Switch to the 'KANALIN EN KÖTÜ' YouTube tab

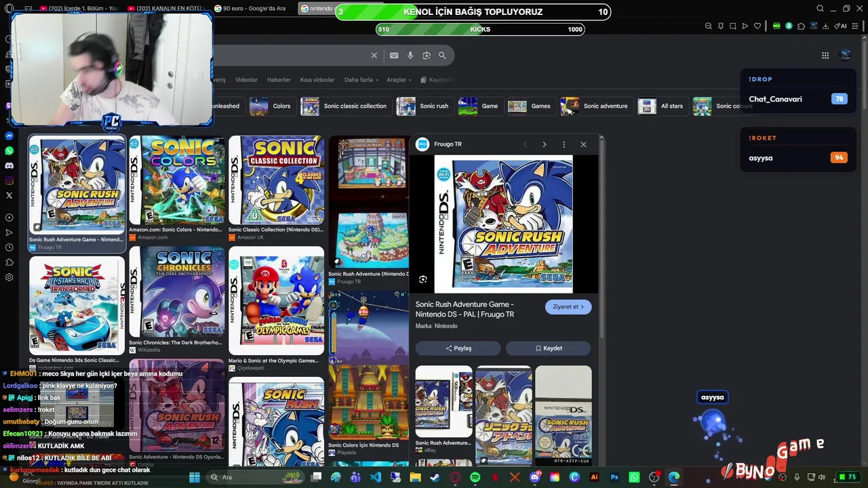[166, 9]
